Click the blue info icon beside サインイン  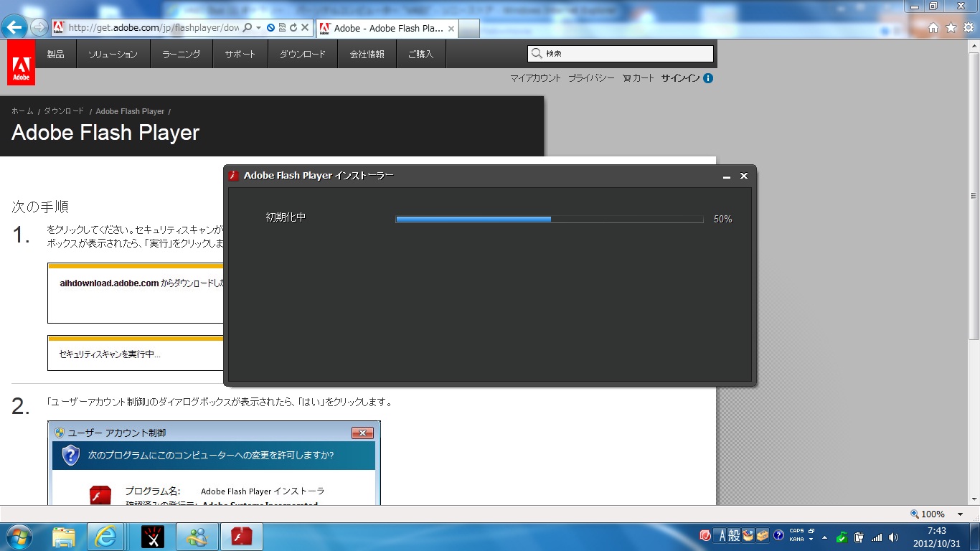[x=708, y=78]
